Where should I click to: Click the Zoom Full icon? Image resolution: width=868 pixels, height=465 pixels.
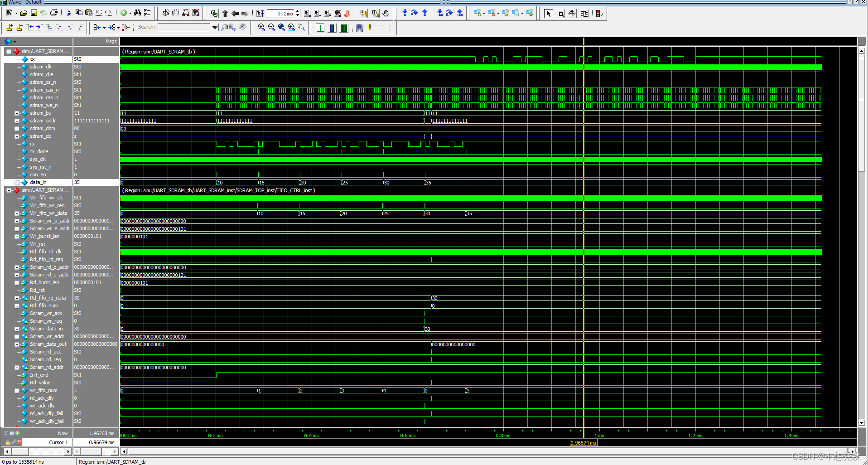(x=281, y=28)
